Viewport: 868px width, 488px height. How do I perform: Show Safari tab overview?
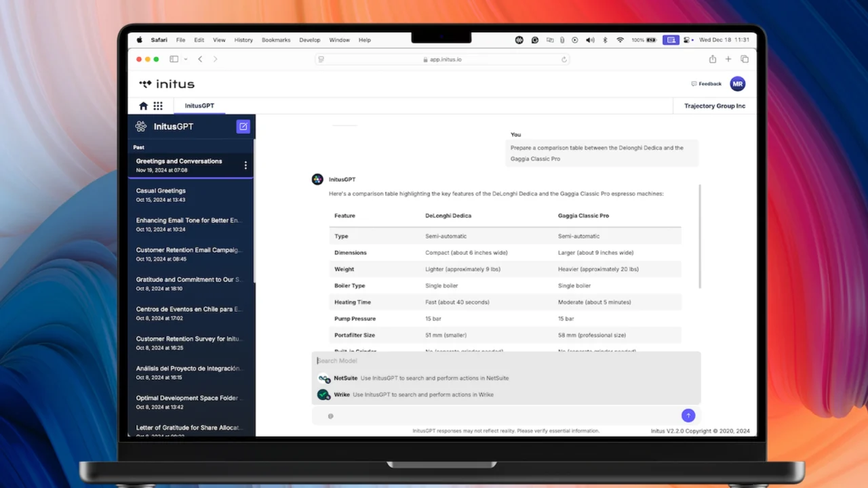(745, 59)
